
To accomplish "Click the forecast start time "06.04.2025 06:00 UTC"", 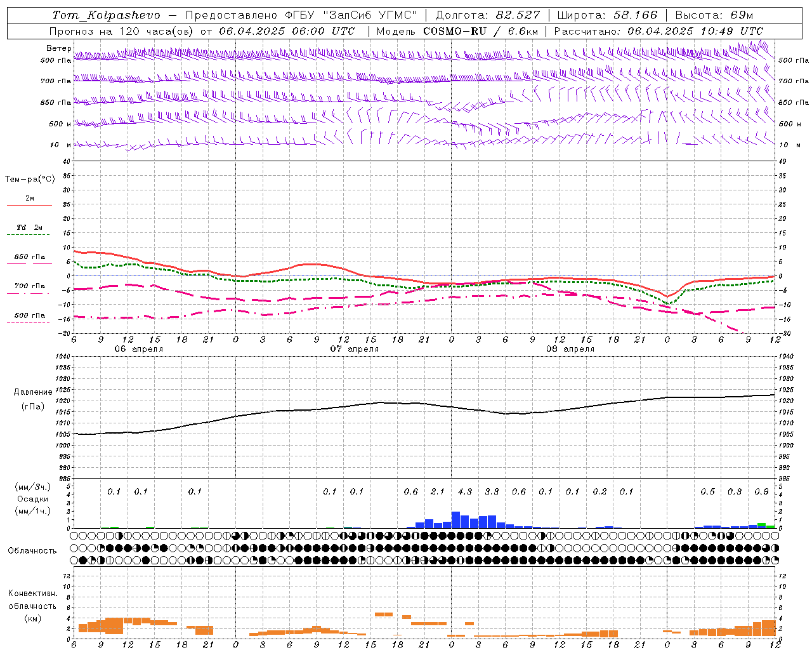I will click(287, 31).
